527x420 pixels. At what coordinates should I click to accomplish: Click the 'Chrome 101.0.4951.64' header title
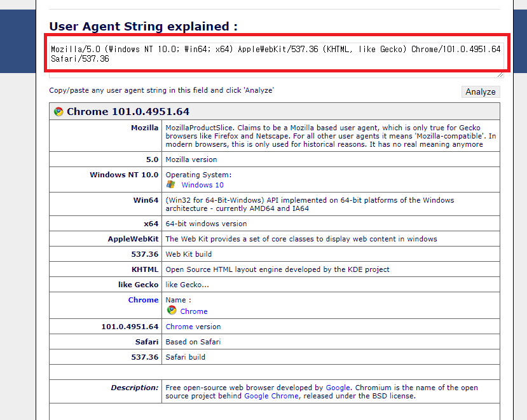click(x=128, y=112)
